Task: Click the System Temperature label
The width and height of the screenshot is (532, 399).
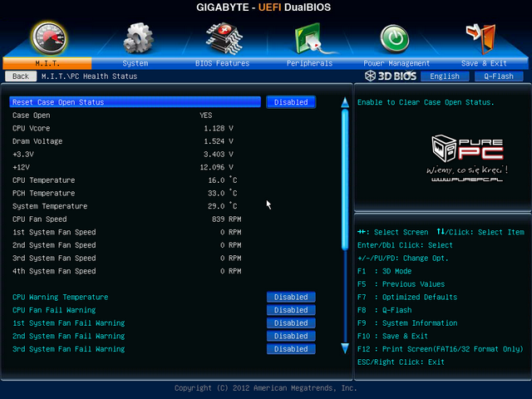Action: point(50,206)
